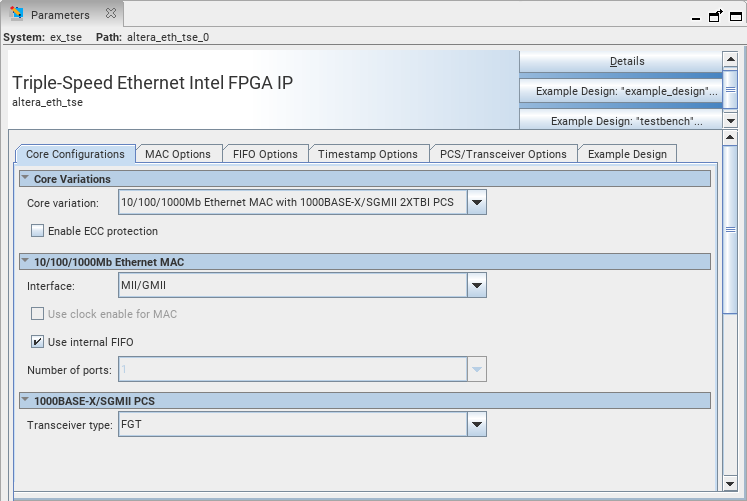The width and height of the screenshot is (747, 501).
Task: Open the PCS/Transceiver Options tab
Action: point(503,154)
